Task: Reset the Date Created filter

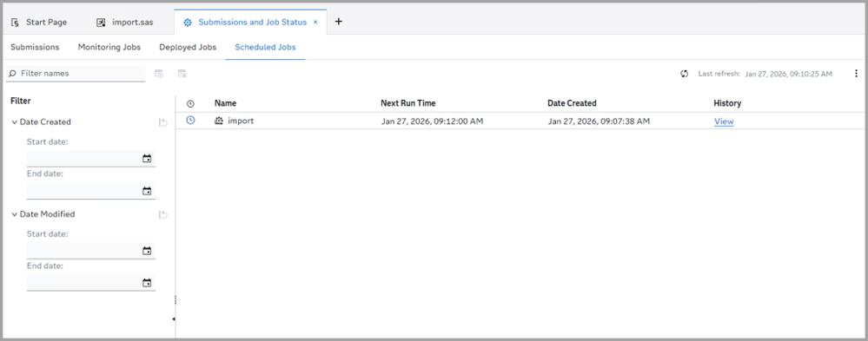Action: [x=162, y=122]
